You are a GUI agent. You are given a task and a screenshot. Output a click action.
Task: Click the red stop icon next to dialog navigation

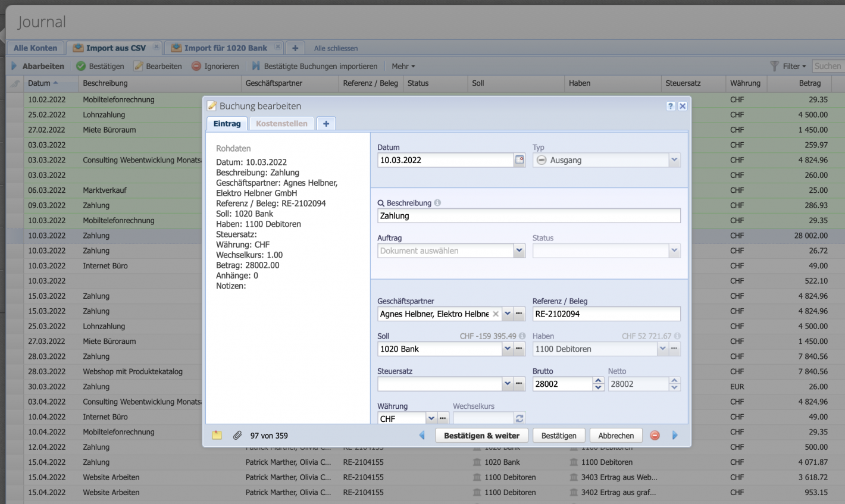point(655,436)
